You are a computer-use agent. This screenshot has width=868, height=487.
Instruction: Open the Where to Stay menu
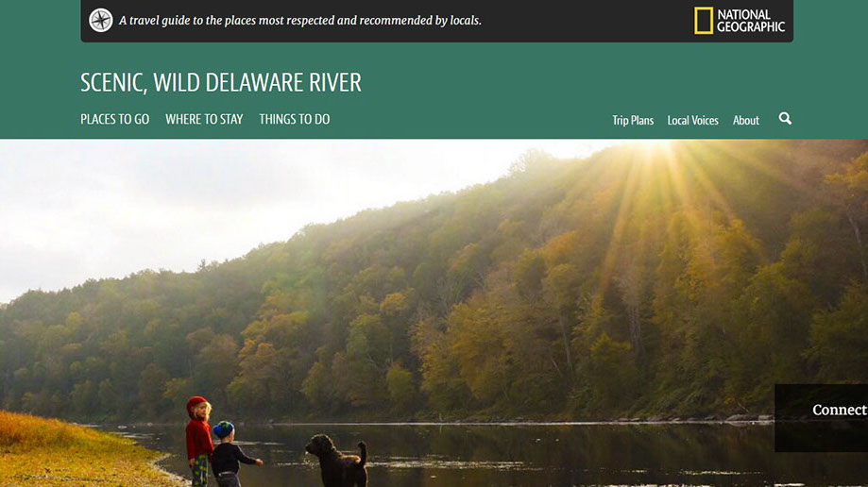pos(204,119)
